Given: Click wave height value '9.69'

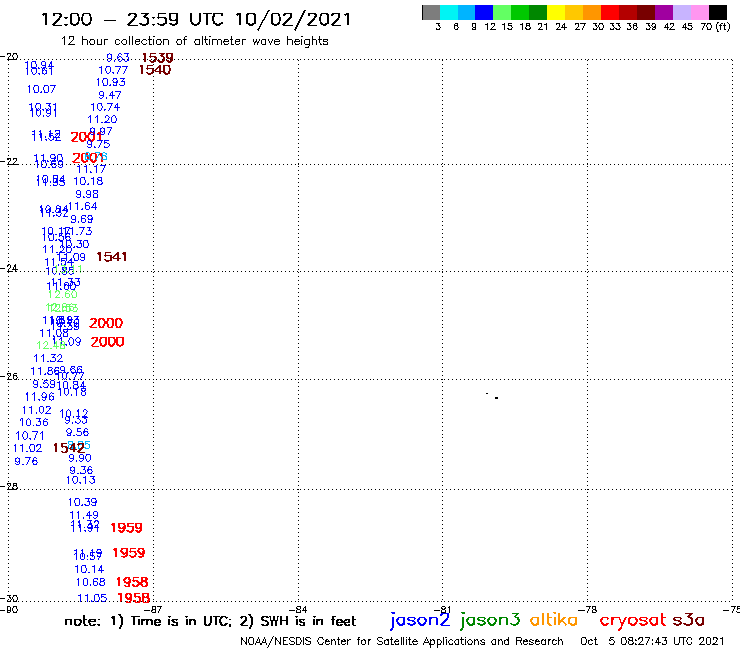Looking at the screenshot, I should [x=82, y=219].
